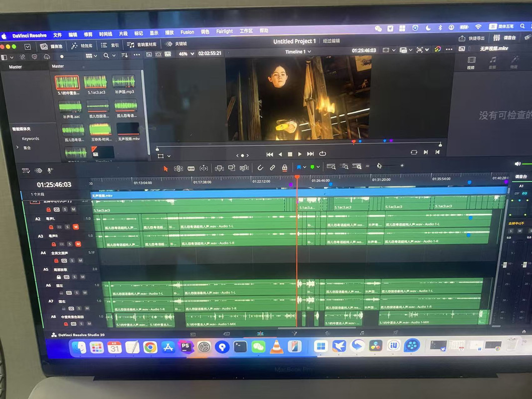Open the Fusion menu

[x=187, y=32]
